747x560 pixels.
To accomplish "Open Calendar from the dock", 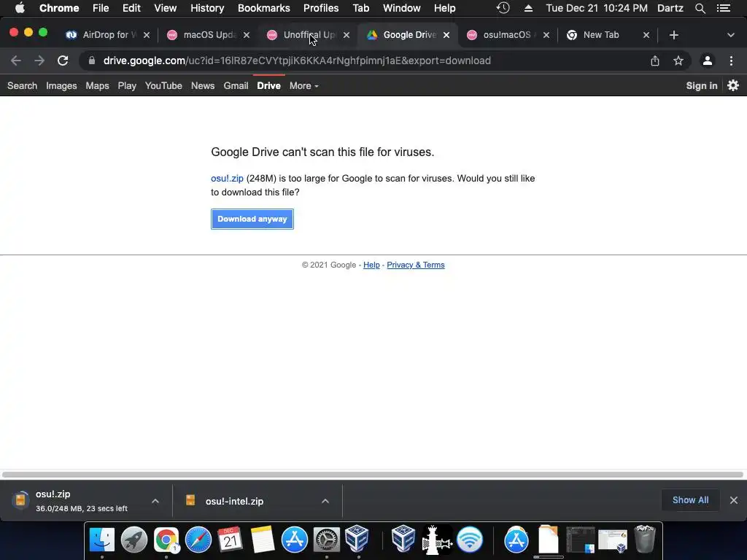I will 230,540.
